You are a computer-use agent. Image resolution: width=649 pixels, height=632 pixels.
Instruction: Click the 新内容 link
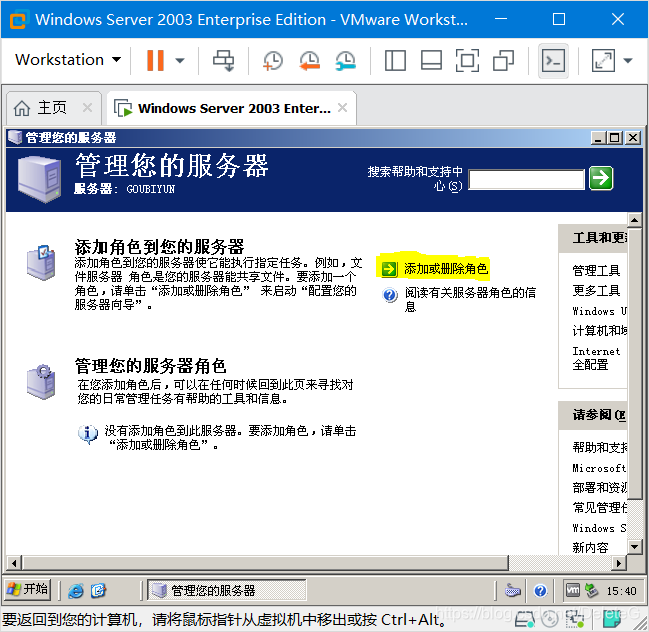(x=590, y=547)
